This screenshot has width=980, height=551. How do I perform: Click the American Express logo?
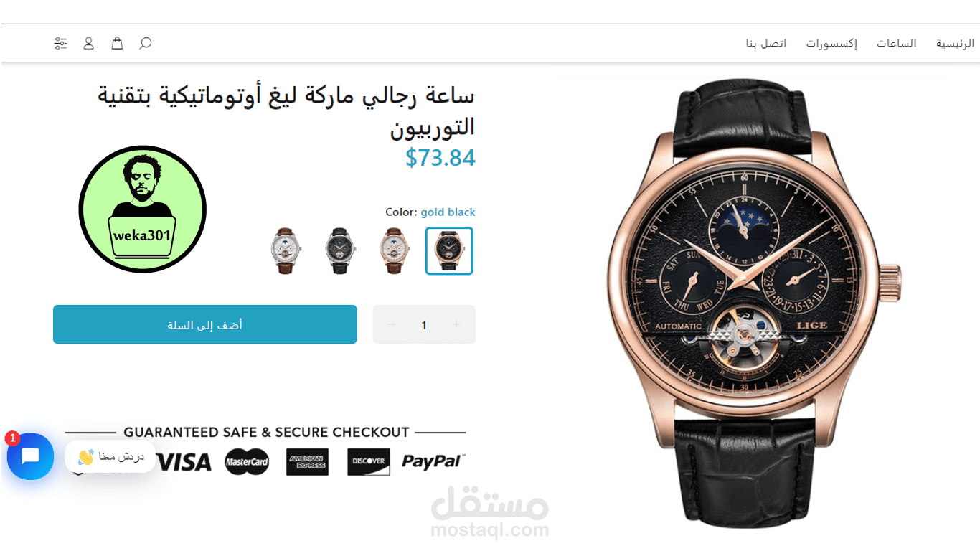[x=307, y=462]
